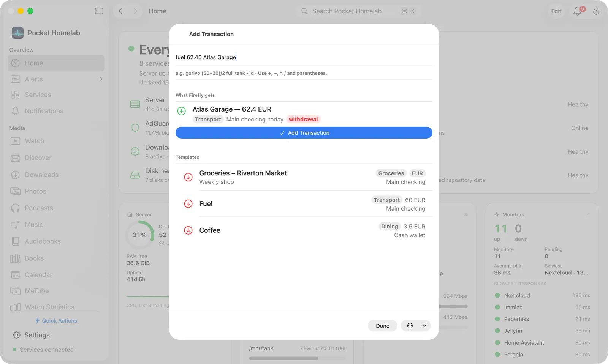The image size is (608, 364).
Task: Click the blue Add Transaction button
Action: (304, 133)
